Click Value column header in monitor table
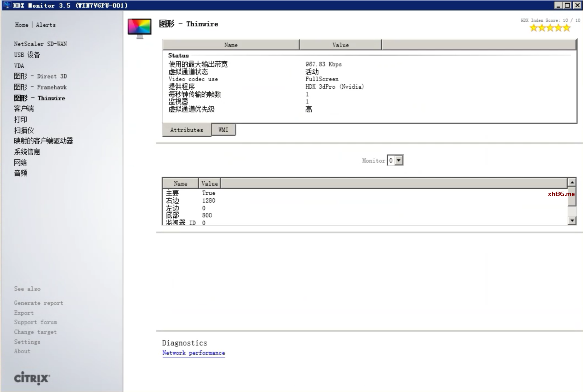The height and width of the screenshot is (392, 583). tap(210, 183)
